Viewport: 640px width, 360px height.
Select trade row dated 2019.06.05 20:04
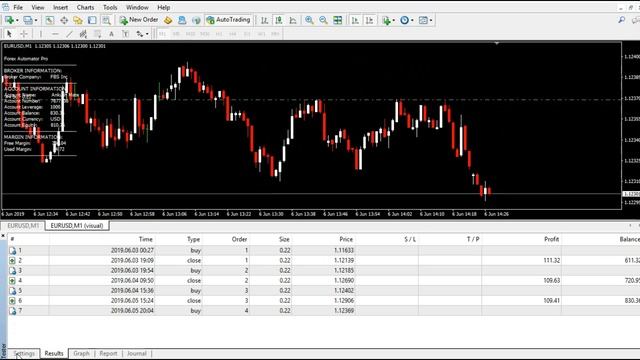pos(323,311)
